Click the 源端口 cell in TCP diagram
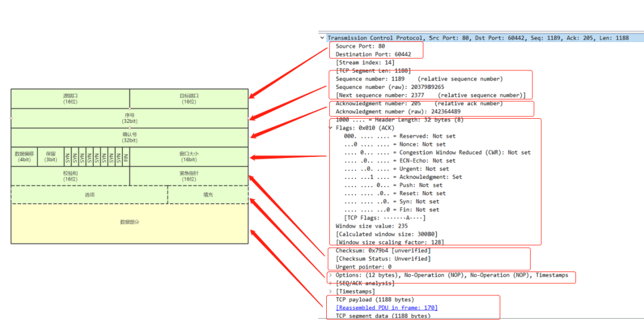644x327 pixels. (x=70, y=98)
